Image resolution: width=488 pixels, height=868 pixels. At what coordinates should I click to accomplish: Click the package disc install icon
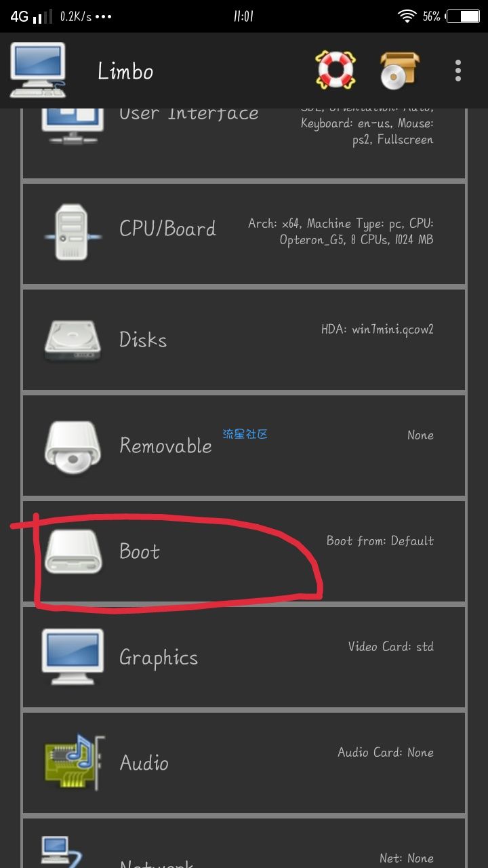tap(399, 71)
